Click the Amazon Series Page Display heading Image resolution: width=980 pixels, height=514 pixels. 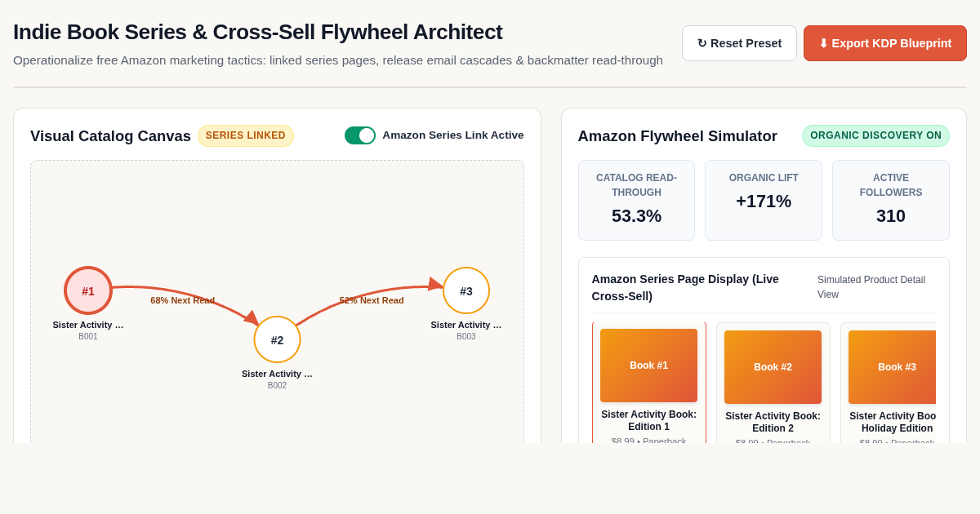click(685, 287)
